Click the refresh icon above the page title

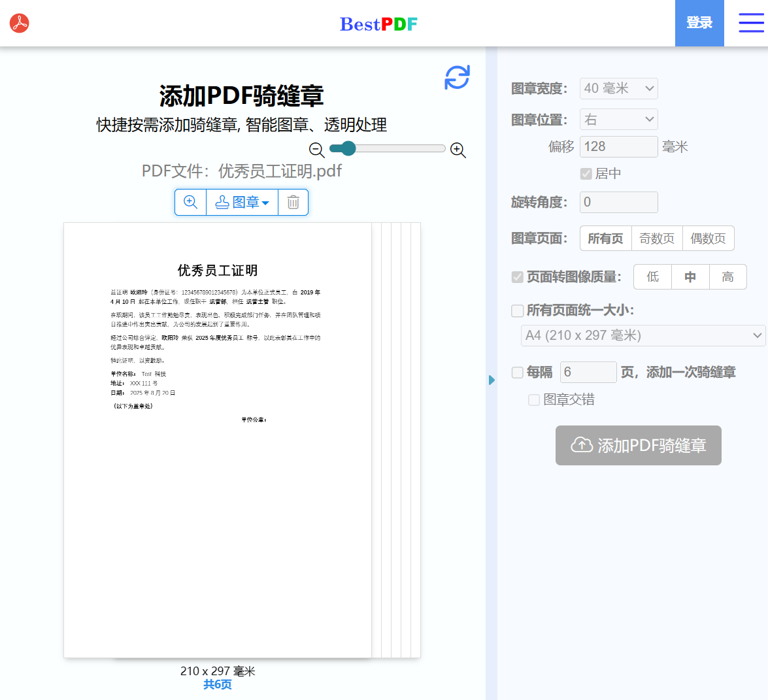pos(457,76)
